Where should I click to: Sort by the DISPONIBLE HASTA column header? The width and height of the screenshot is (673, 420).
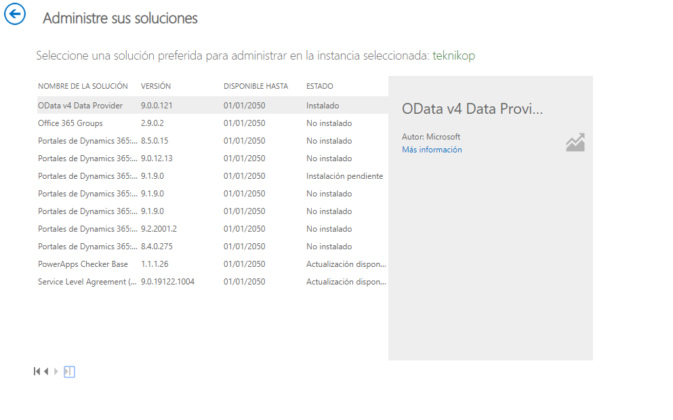[256, 86]
